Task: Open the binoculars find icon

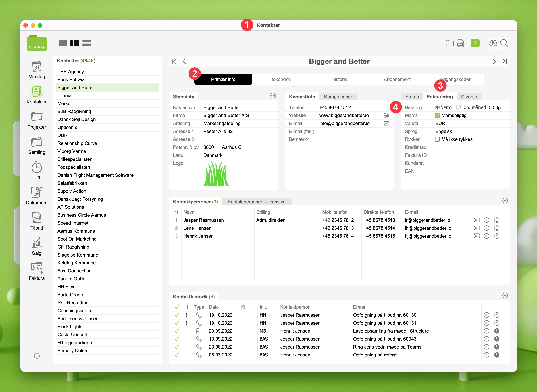Action: click(x=493, y=43)
